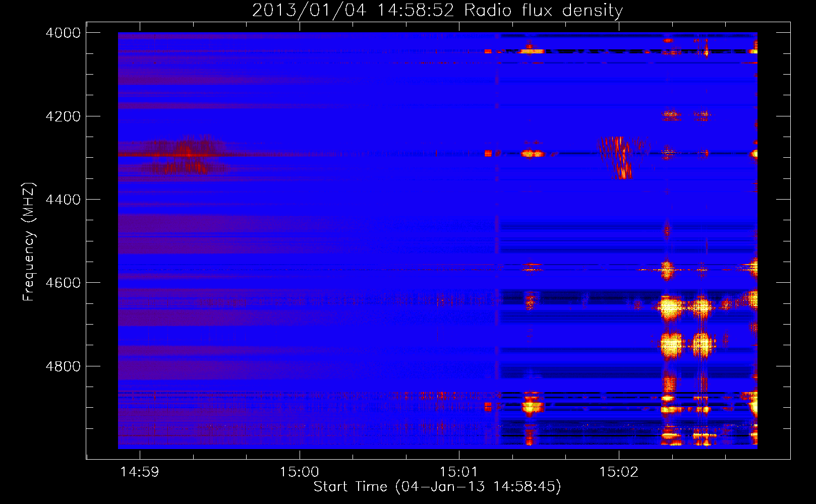Click the 15:01 time tick label
The height and width of the screenshot is (504, 816).
click(x=459, y=472)
